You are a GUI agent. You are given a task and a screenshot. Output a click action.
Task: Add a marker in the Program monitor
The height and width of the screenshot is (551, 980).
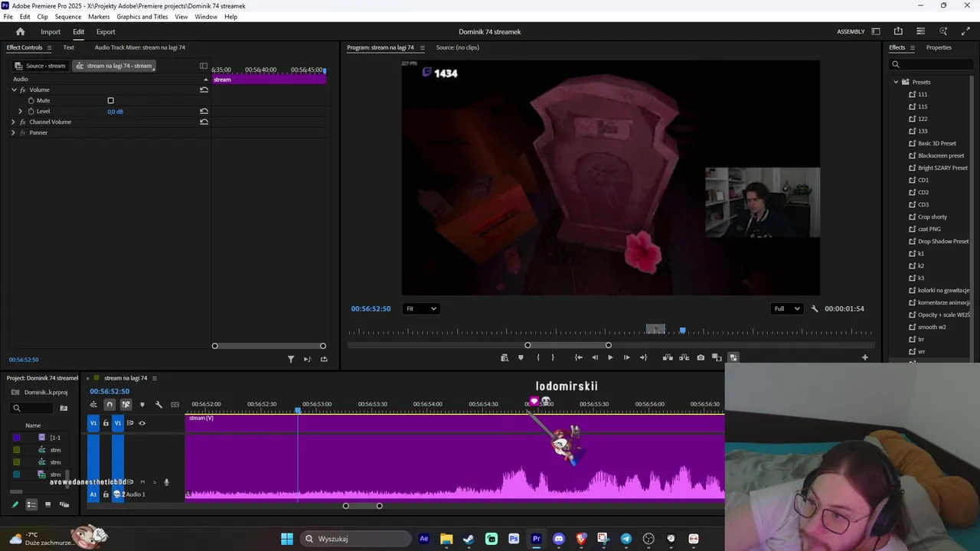pos(521,357)
